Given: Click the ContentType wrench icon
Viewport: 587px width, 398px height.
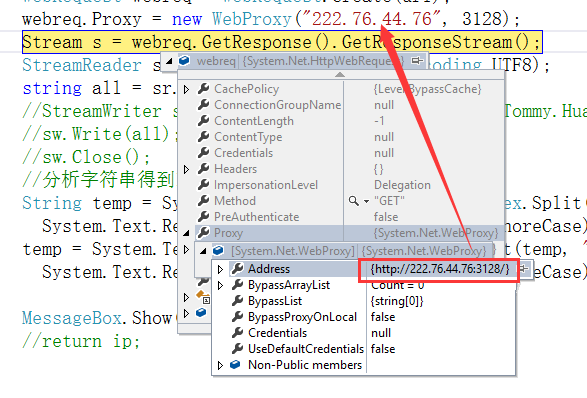Looking at the screenshot, I should (204, 137).
